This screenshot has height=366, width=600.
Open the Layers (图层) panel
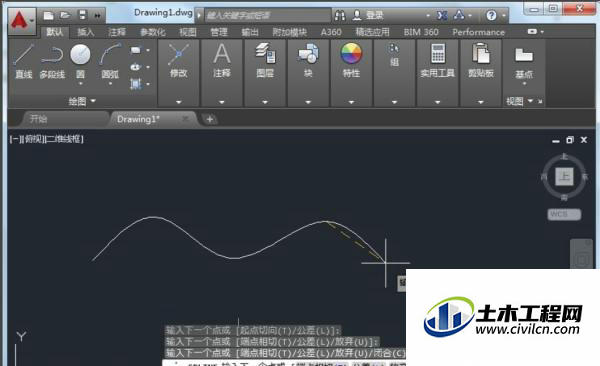(265, 61)
